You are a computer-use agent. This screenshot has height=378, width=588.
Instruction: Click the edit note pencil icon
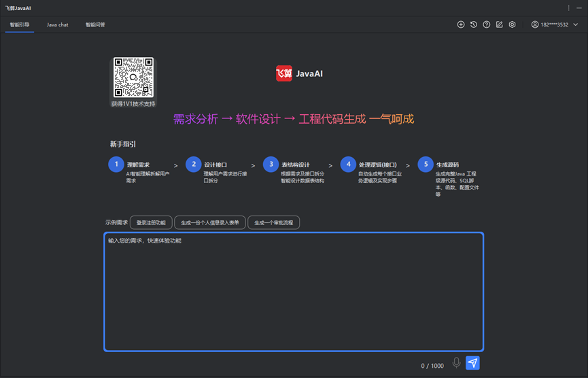499,24
